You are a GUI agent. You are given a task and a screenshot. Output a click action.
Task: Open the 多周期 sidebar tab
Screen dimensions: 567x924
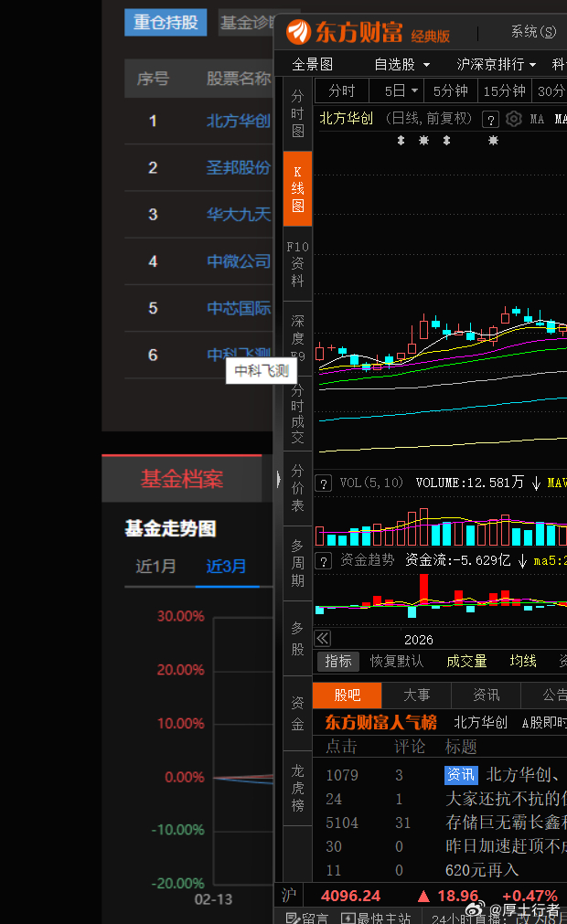[x=297, y=563]
